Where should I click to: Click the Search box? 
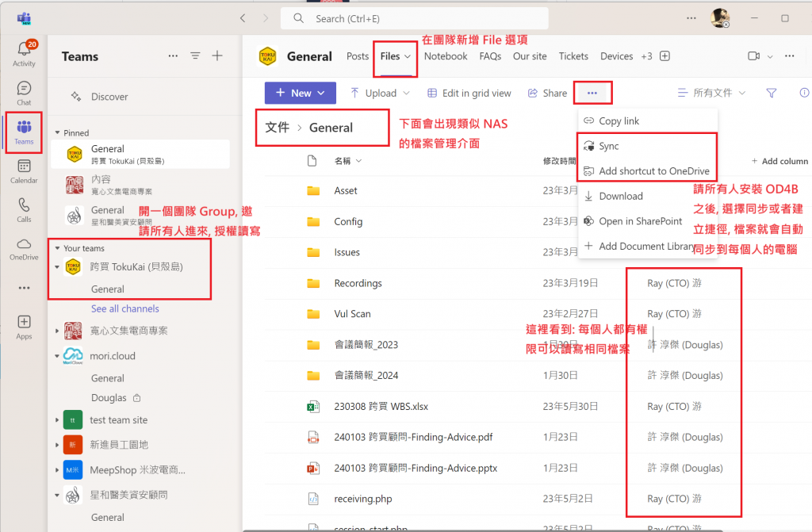(x=414, y=19)
